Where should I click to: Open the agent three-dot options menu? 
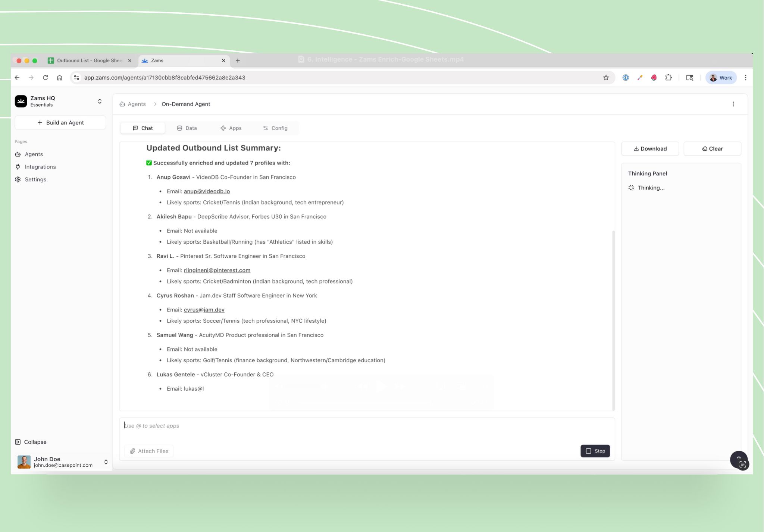pos(733,104)
